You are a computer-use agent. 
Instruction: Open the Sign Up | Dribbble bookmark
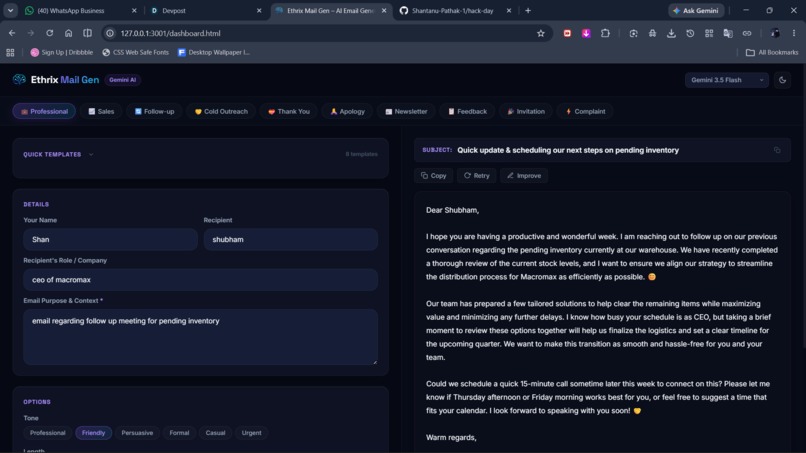pos(62,52)
